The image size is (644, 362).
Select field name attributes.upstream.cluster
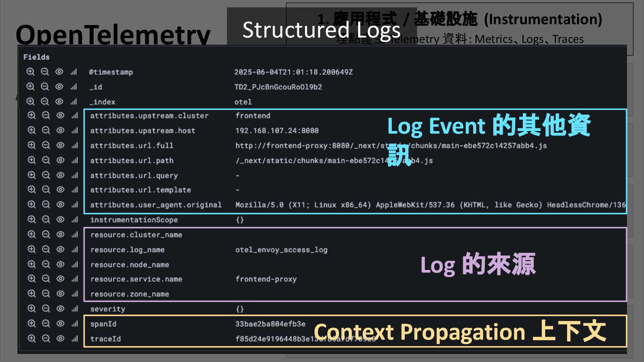click(149, 116)
